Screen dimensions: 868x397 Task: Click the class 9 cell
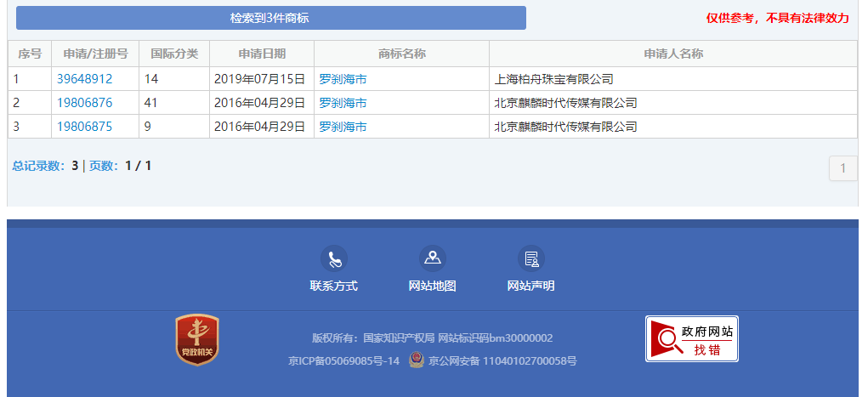point(174,127)
